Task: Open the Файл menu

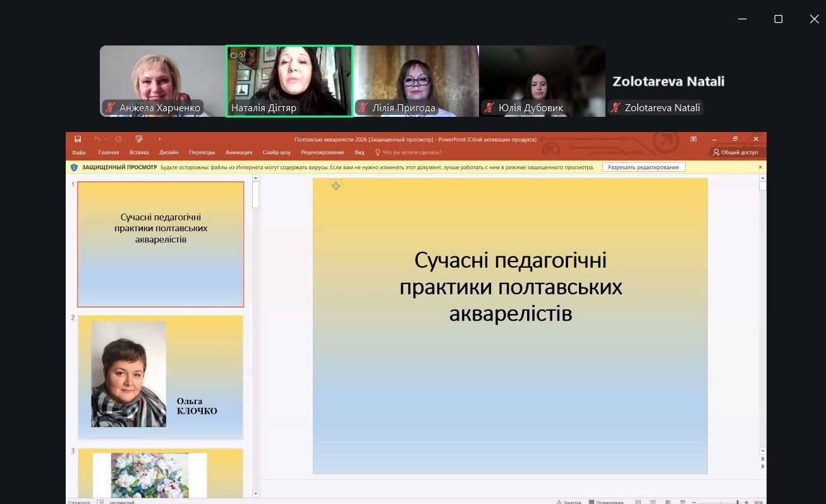Action: tap(79, 152)
